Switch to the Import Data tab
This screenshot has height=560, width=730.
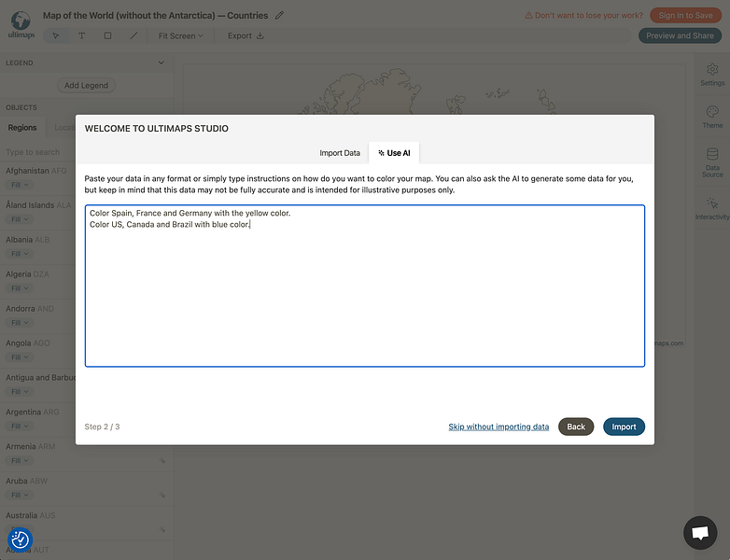pos(340,153)
